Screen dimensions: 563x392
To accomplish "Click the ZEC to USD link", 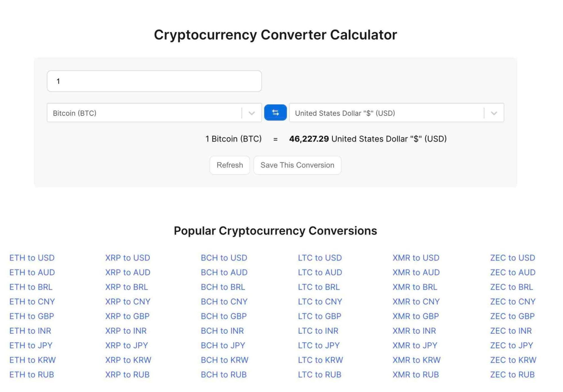I will point(512,257).
